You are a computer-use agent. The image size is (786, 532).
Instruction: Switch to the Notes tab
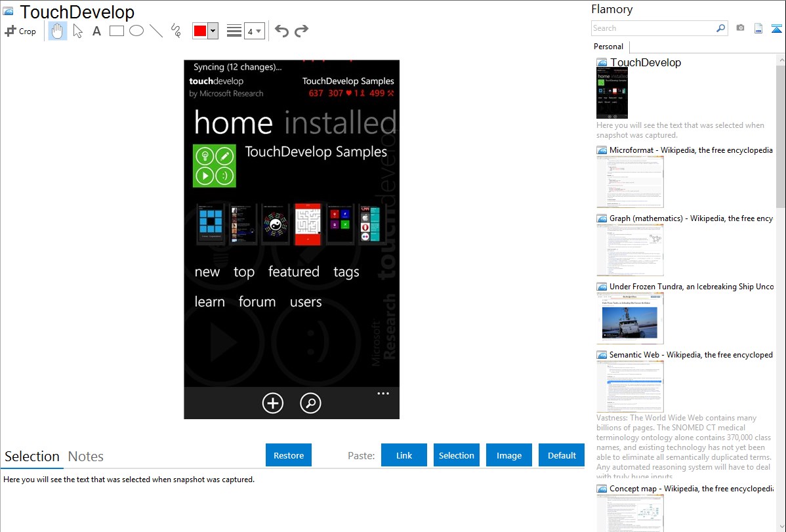click(86, 457)
